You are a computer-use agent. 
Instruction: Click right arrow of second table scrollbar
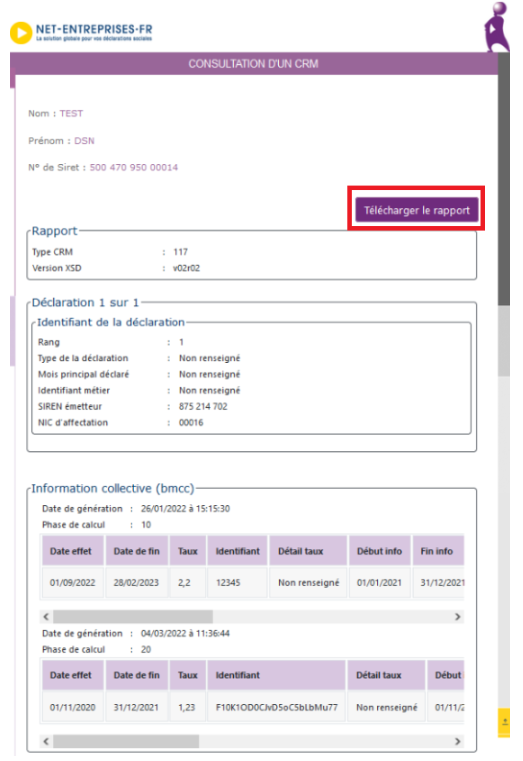[x=457, y=741]
